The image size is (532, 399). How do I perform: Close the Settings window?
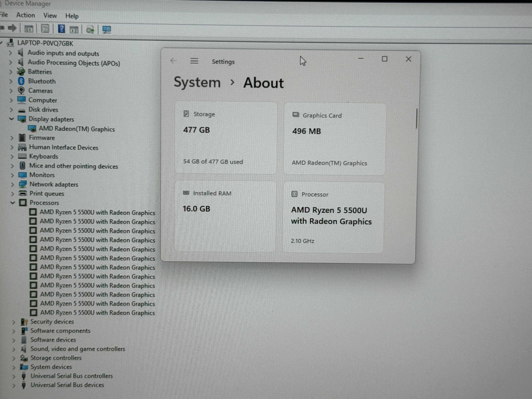pos(408,59)
